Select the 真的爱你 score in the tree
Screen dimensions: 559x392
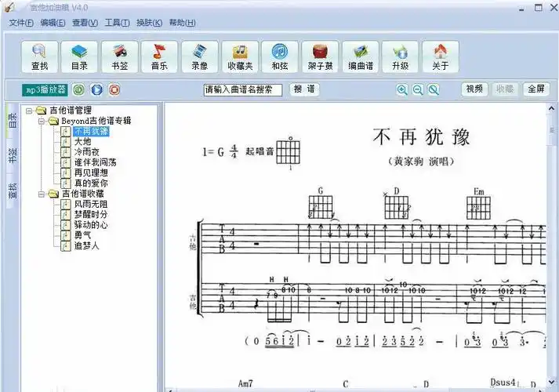point(91,183)
